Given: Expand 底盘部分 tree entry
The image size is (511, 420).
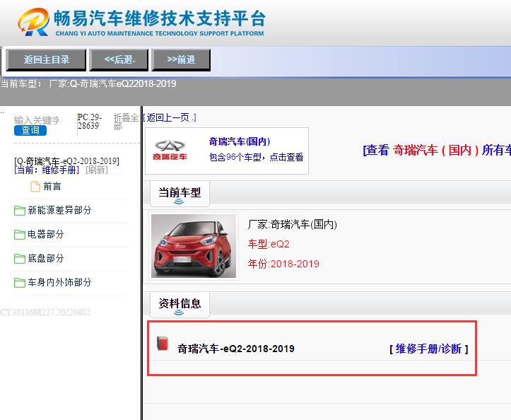Looking at the screenshot, I should [46, 259].
